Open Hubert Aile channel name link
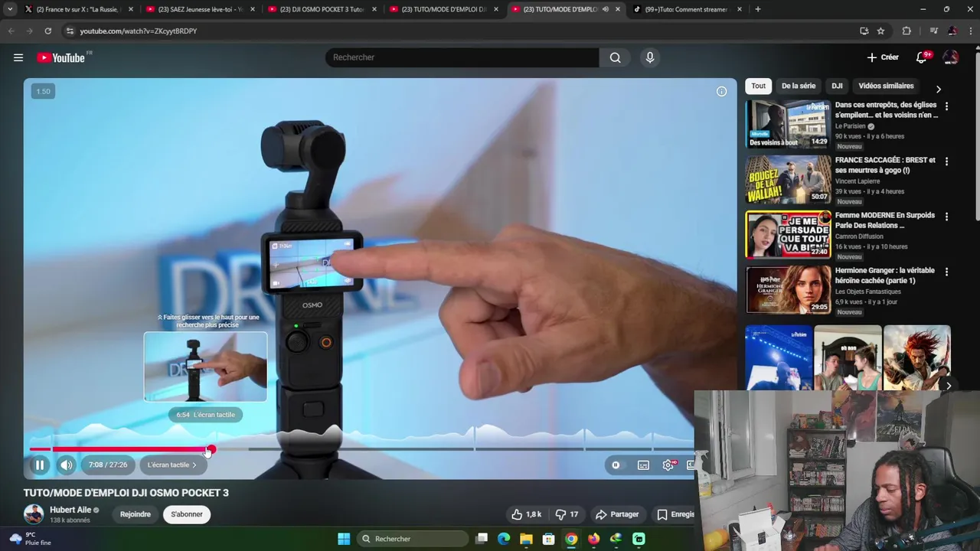Image resolution: width=980 pixels, height=551 pixels. [70, 510]
